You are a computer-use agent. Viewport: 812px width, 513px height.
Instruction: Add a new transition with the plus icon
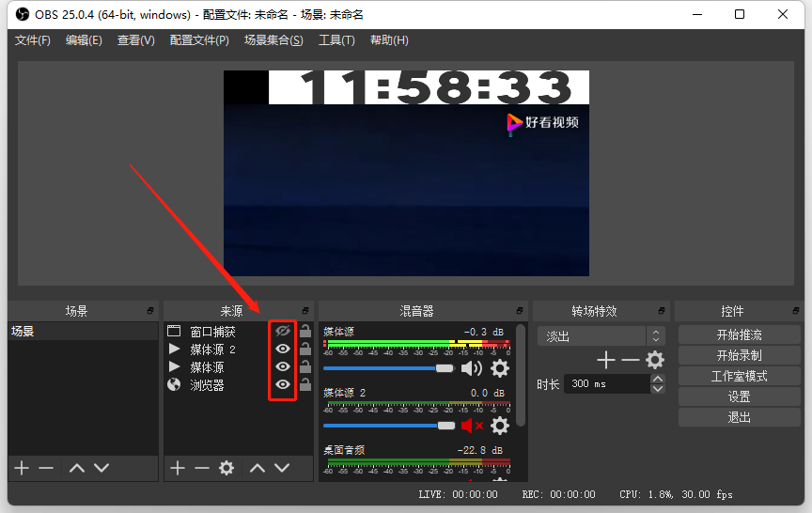tap(605, 360)
